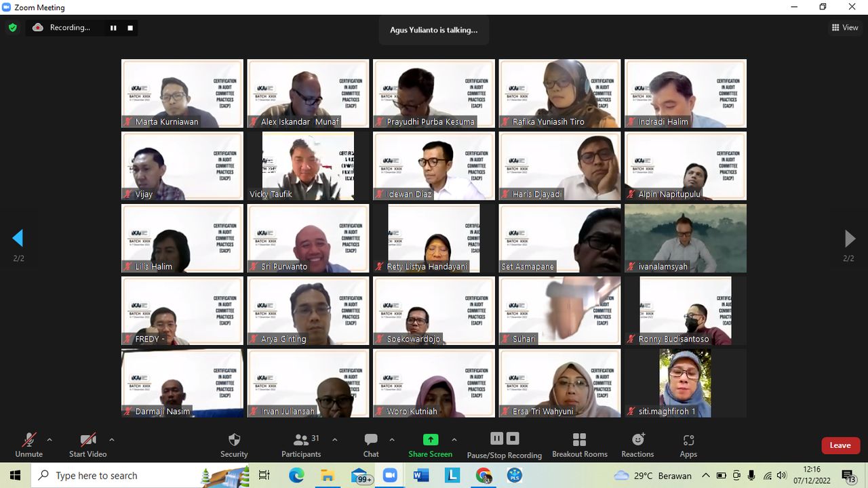The width and height of the screenshot is (868, 488).
Task: Select Ersa Tri Wahyuni's video tile
Action: tap(559, 383)
